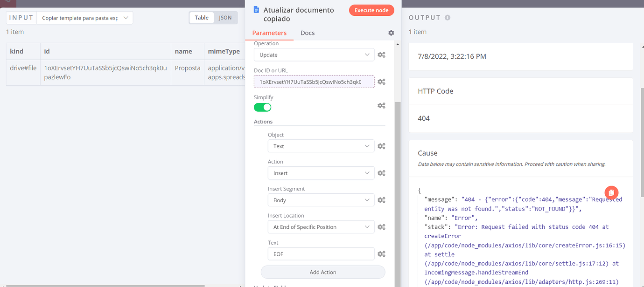The width and height of the screenshot is (644, 287).
Task: Open options gear next to Operation dropdown
Action: (381, 55)
